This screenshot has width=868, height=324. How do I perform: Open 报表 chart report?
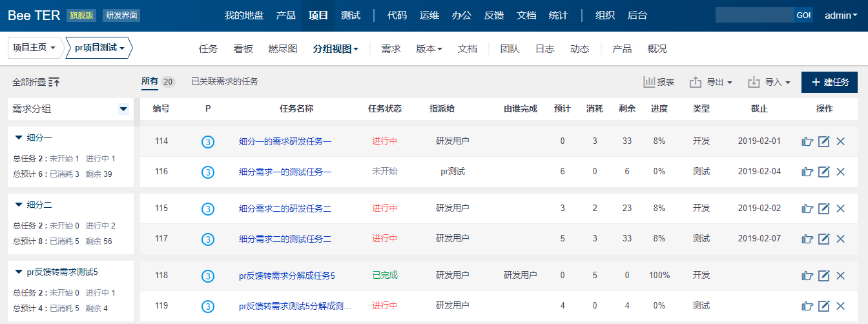click(x=659, y=82)
